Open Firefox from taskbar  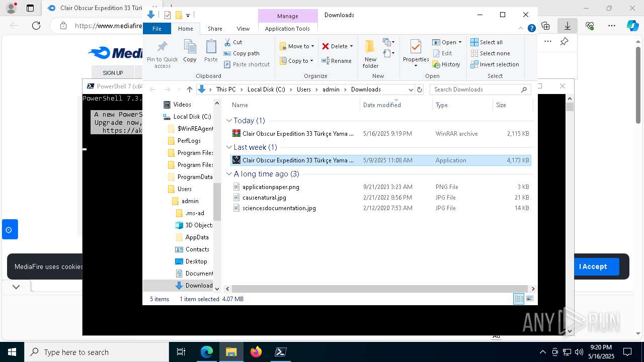[x=256, y=352]
